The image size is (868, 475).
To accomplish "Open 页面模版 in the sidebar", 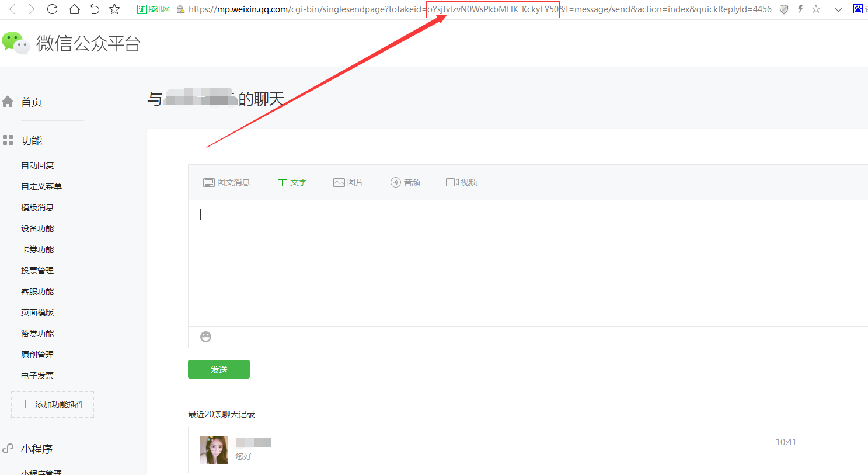I will (x=37, y=313).
